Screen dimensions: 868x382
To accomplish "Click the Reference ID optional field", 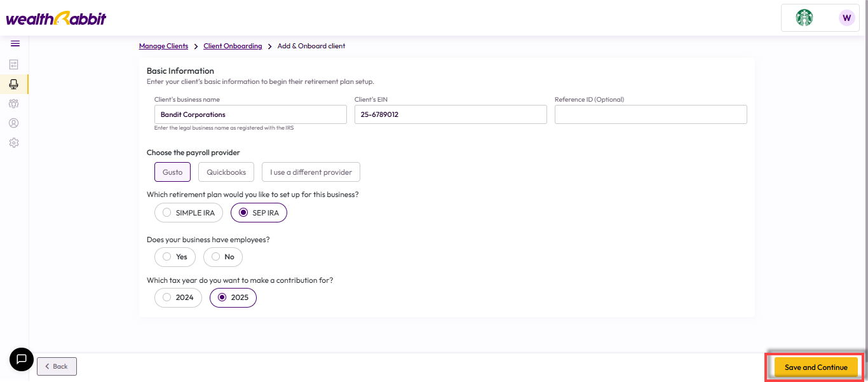I will click(651, 114).
